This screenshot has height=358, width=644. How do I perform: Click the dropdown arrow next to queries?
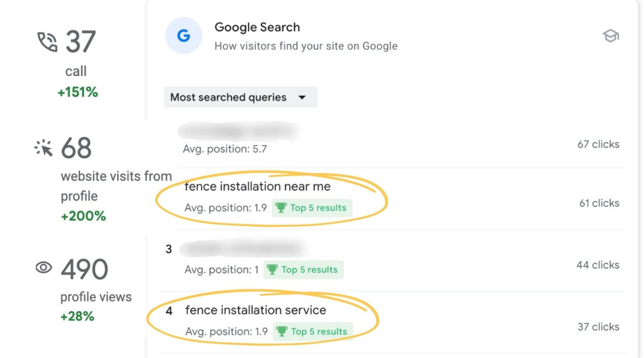(302, 97)
